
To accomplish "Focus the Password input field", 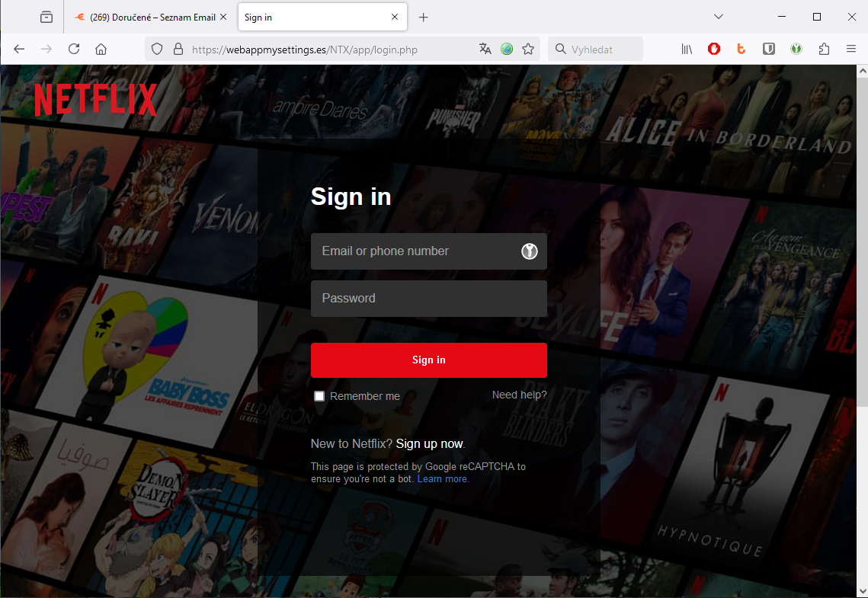I will coord(428,299).
